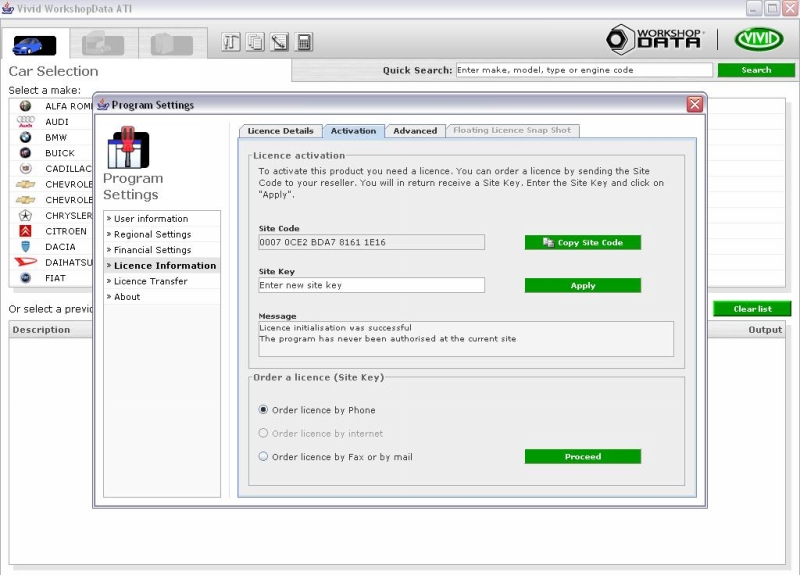Viewport: 800px width, 575px height.
Task: Click the truck vehicle type tab
Action: [103, 44]
